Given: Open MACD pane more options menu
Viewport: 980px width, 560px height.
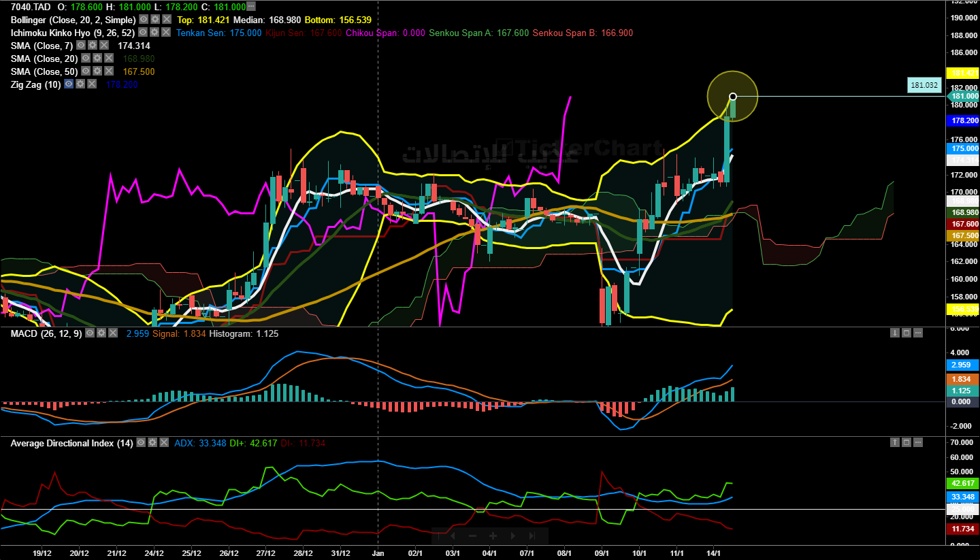Looking at the screenshot, I should coord(918,333).
